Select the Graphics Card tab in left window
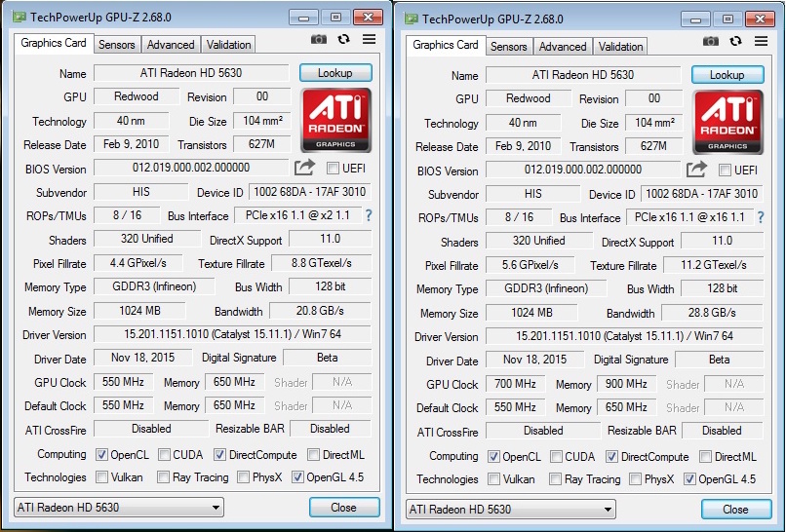The height and width of the screenshot is (532, 786). coord(54,43)
